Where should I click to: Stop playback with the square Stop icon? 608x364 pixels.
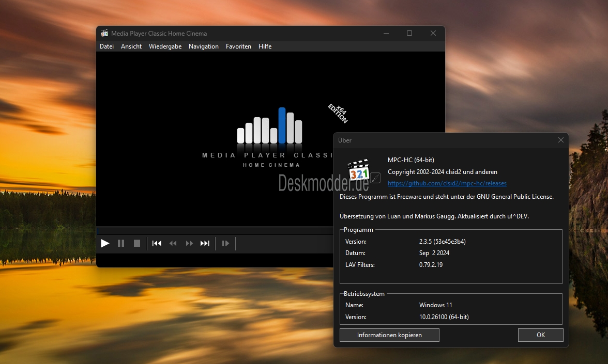click(137, 243)
